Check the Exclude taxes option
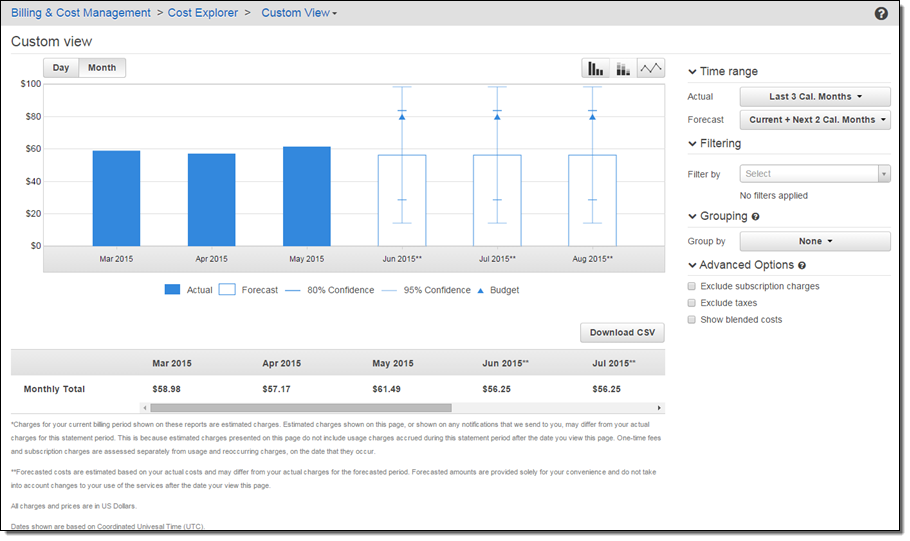This screenshot has height=541, width=910. pos(691,303)
